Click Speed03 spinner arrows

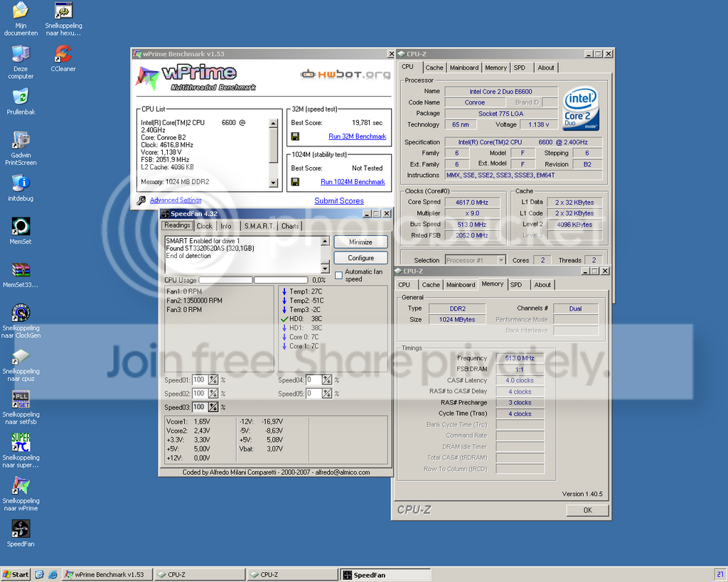click(213, 407)
